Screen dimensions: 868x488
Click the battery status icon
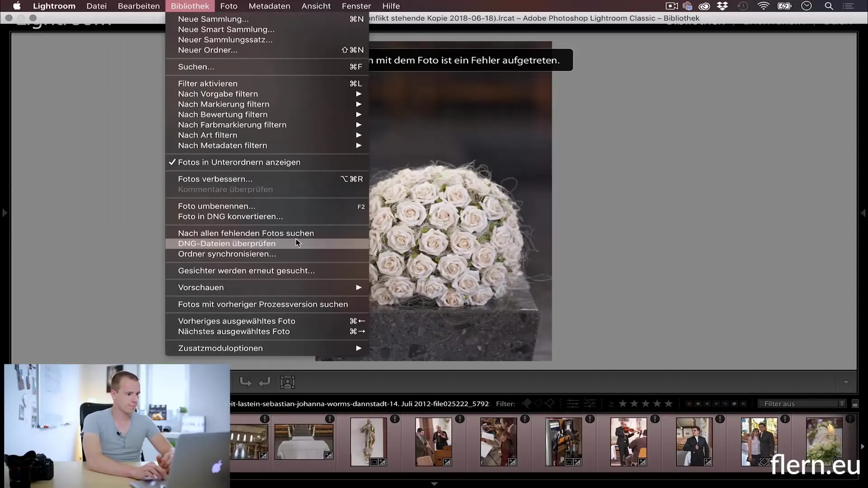(x=784, y=6)
